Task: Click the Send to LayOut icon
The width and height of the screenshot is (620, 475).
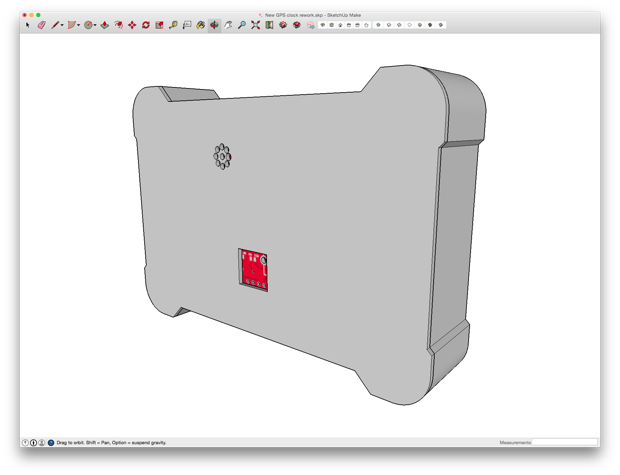Action: [x=311, y=25]
